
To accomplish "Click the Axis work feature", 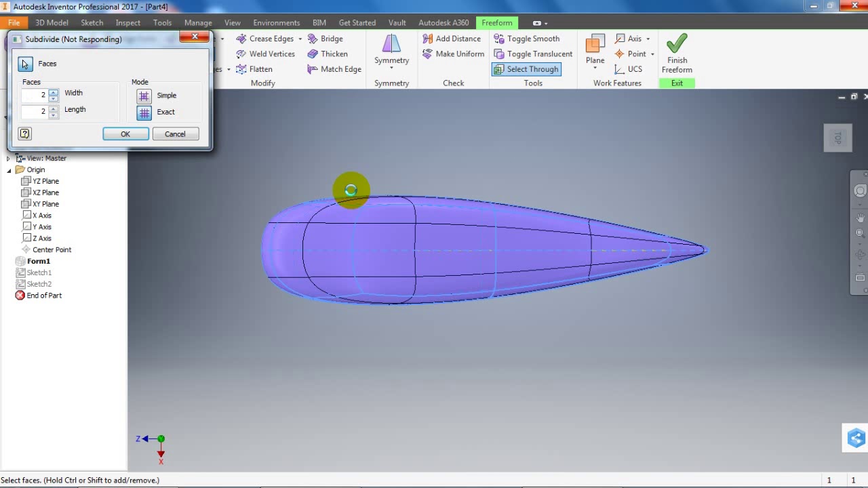I will [628, 39].
